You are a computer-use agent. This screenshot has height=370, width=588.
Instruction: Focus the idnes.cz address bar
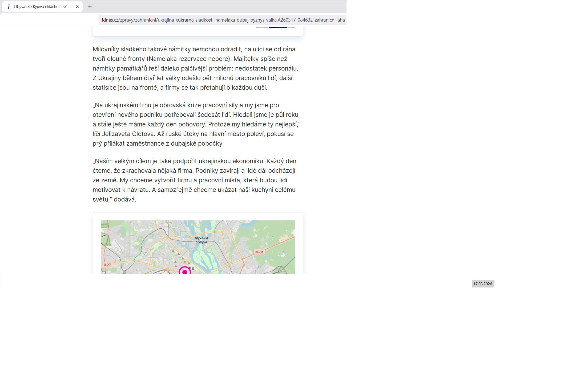[x=223, y=20]
